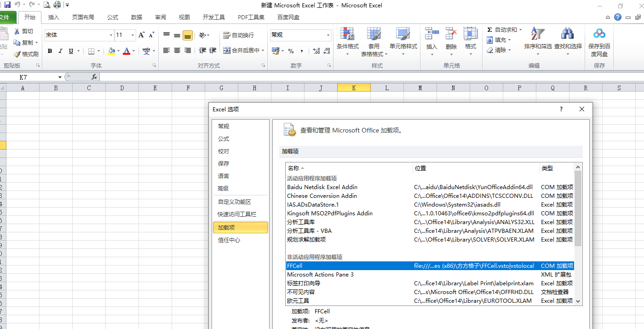Switch to Developer (开发工具) tab
Viewport: 644px width, 329px height.
click(x=214, y=17)
